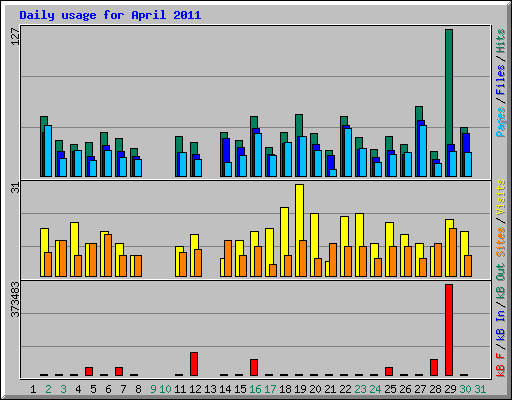Click the Visits legend label
Viewport: 512px width, 400px height.
coord(500,197)
